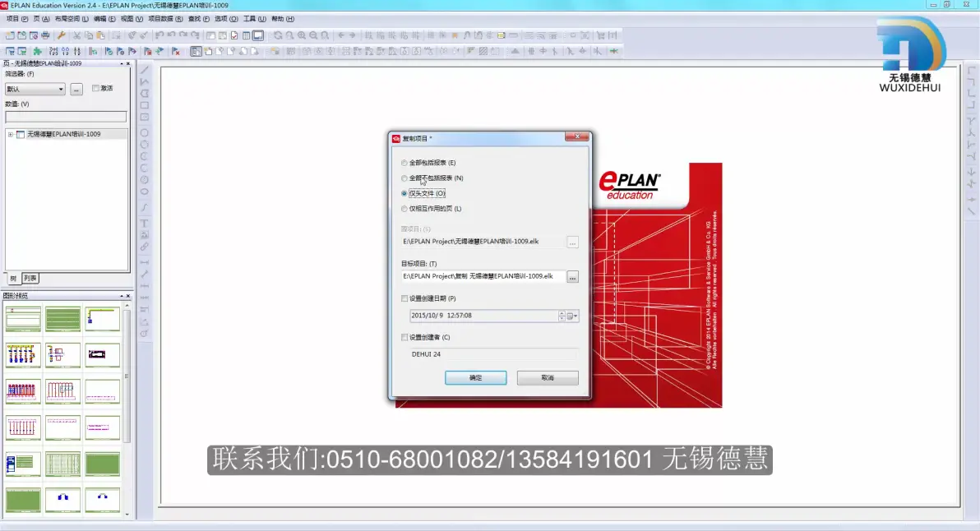Viewport: 980px width, 531px height.
Task: Click the yellow wrench settings icon
Action: tap(61, 35)
